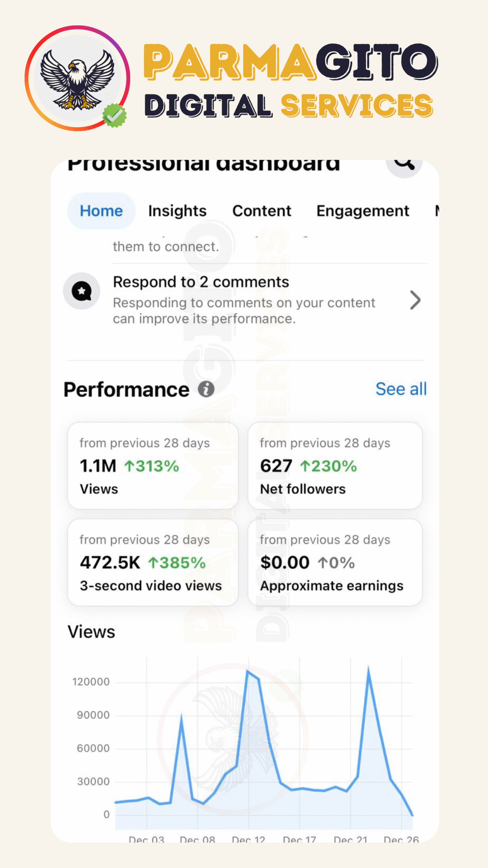Click the Performance info icon
Image resolution: width=488 pixels, height=868 pixels.
pyautogui.click(x=206, y=389)
